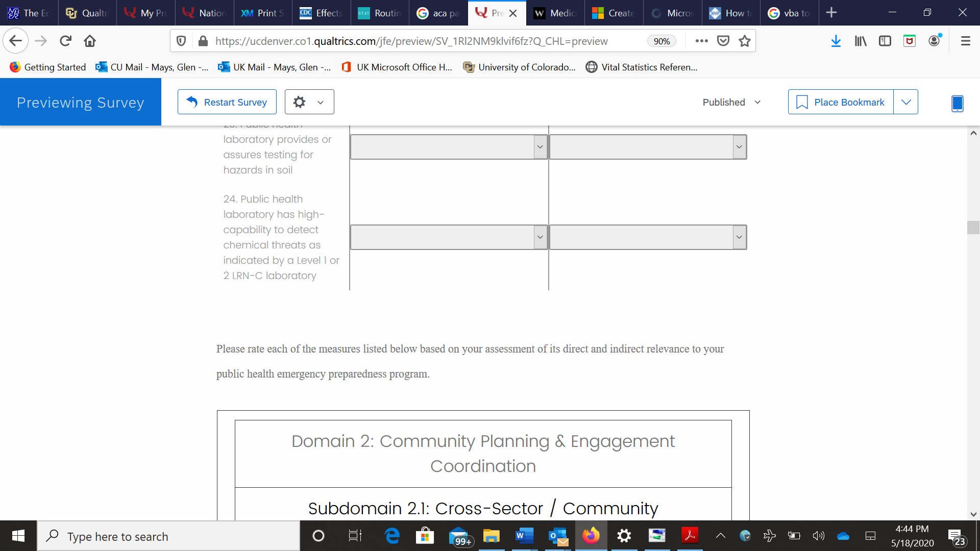Screen dimensions: 980x551
Task: Bookmark this page with star icon
Action: point(745,41)
